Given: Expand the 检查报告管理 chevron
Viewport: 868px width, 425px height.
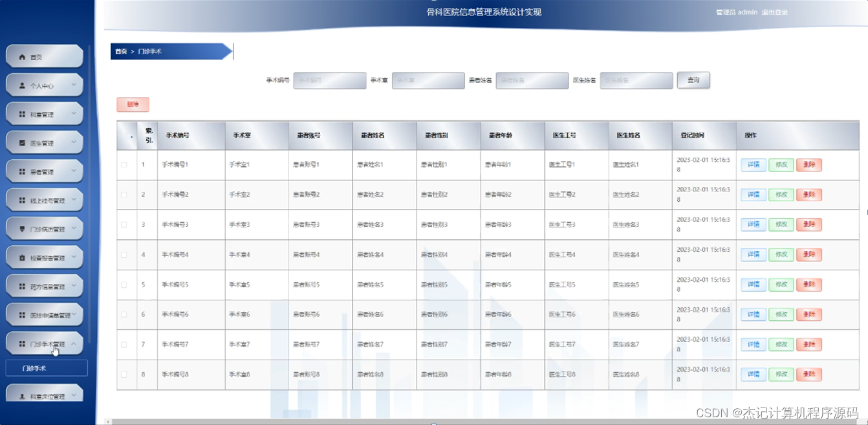Looking at the screenshot, I should pyautogui.click(x=74, y=257).
